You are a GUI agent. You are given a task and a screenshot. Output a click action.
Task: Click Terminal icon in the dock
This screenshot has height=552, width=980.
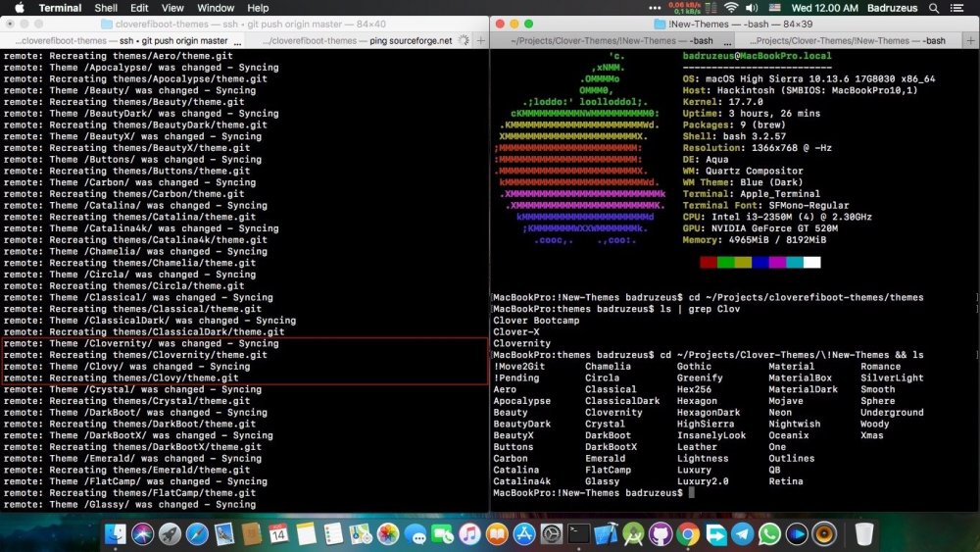pos(579,534)
